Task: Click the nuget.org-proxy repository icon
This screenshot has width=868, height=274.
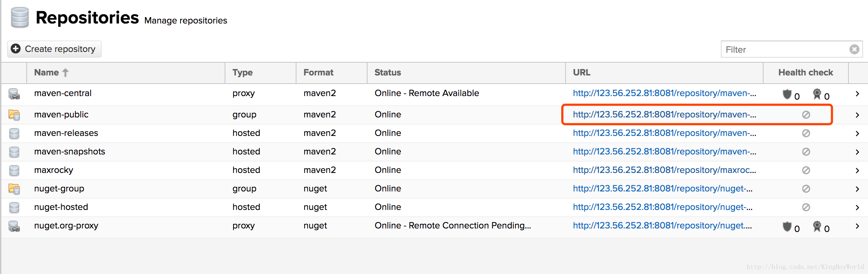Action: [x=14, y=226]
